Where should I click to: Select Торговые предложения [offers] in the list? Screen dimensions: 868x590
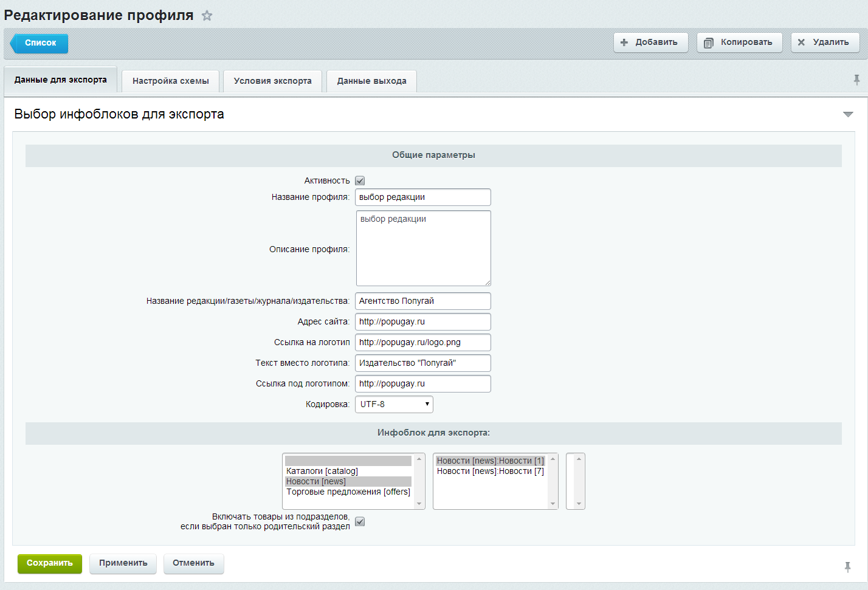pos(348,492)
